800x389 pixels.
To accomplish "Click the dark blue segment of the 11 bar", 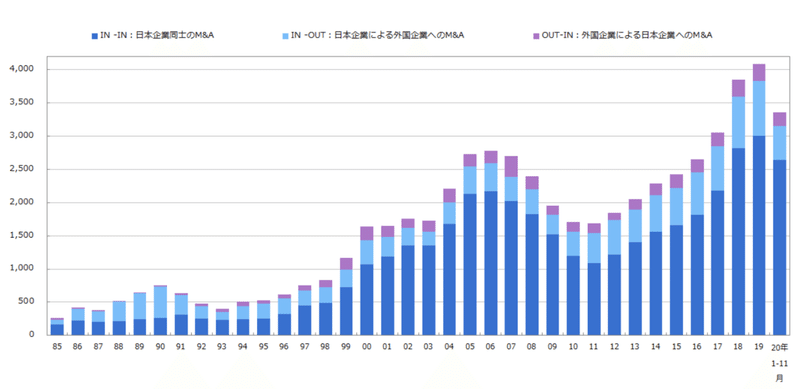I will (x=594, y=299).
